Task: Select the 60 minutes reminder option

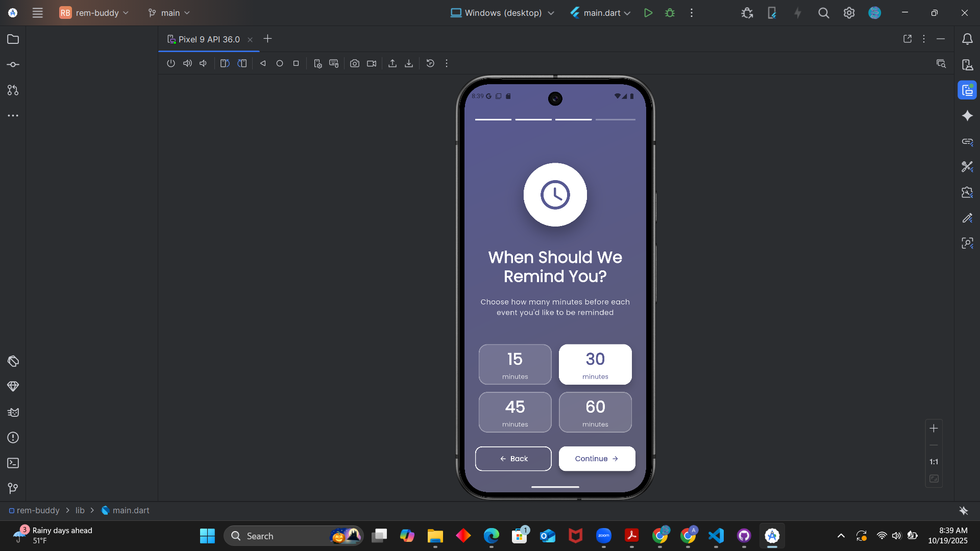Action: [595, 412]
